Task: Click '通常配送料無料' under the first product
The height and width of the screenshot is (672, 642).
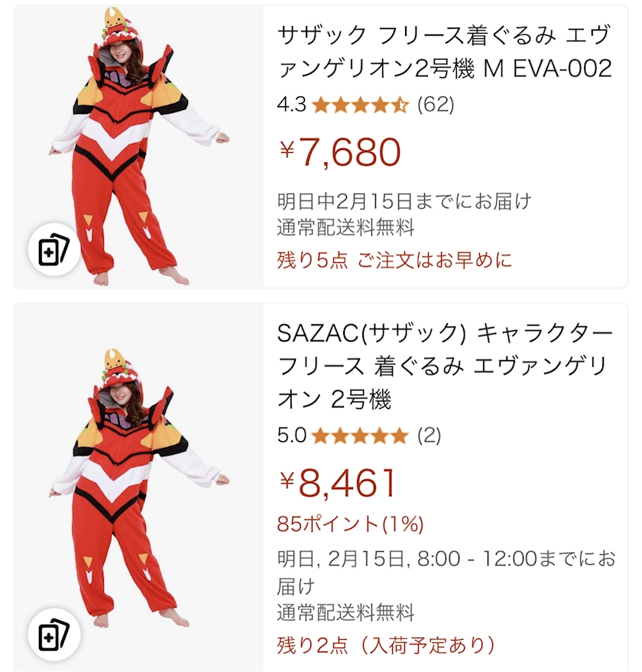Action: click(345, 228)
